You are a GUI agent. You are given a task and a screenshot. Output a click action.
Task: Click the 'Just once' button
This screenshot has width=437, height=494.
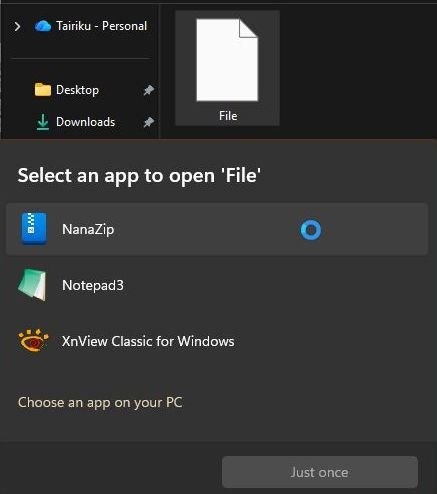point(320,472)
